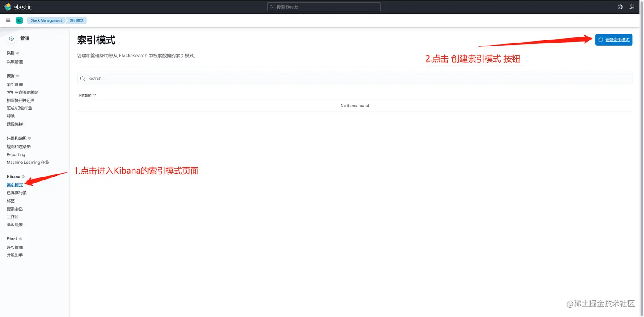Viewport: 644px width, 317px height.
Task: Open 已保存对象 in sidebar
Action: [17, 193]
